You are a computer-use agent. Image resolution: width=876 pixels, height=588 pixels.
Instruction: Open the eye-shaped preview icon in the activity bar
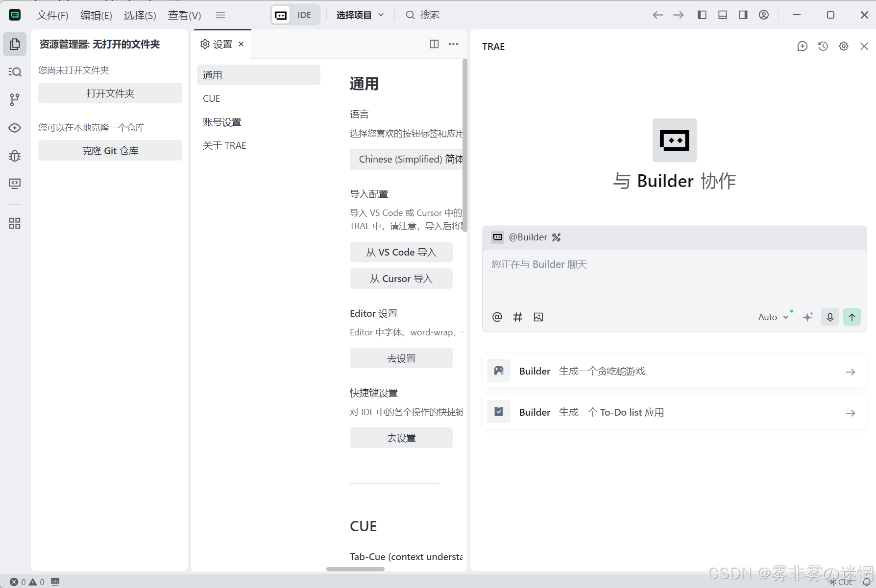pyautogui.click(x=15, y=128)
